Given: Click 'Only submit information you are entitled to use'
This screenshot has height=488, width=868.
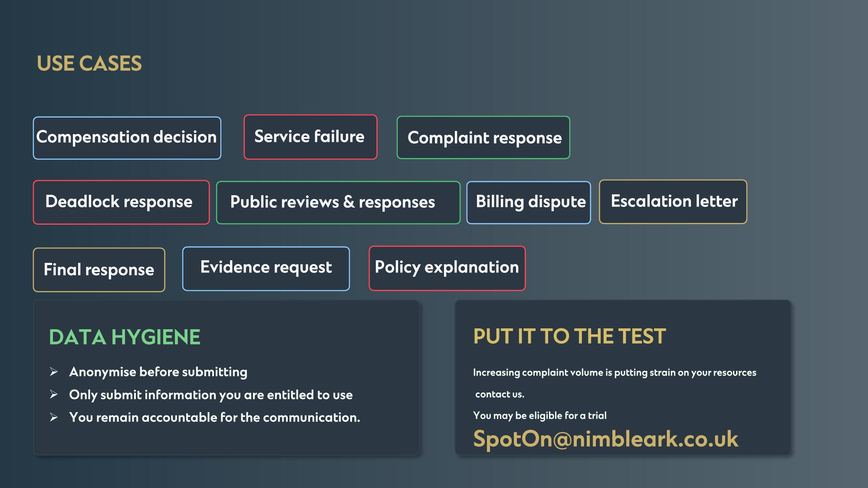Looking at the screenshot, I should click(x=211, y=395).
